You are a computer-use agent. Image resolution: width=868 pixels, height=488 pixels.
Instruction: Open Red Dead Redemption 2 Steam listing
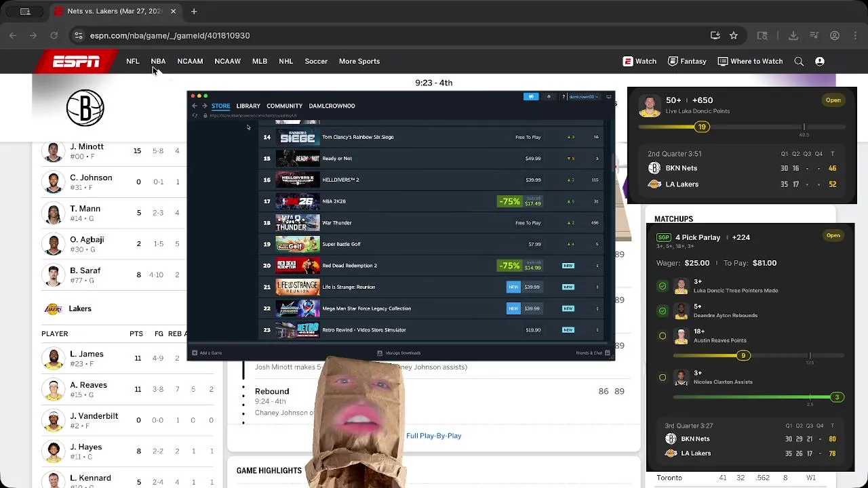(x=431, y=266)
